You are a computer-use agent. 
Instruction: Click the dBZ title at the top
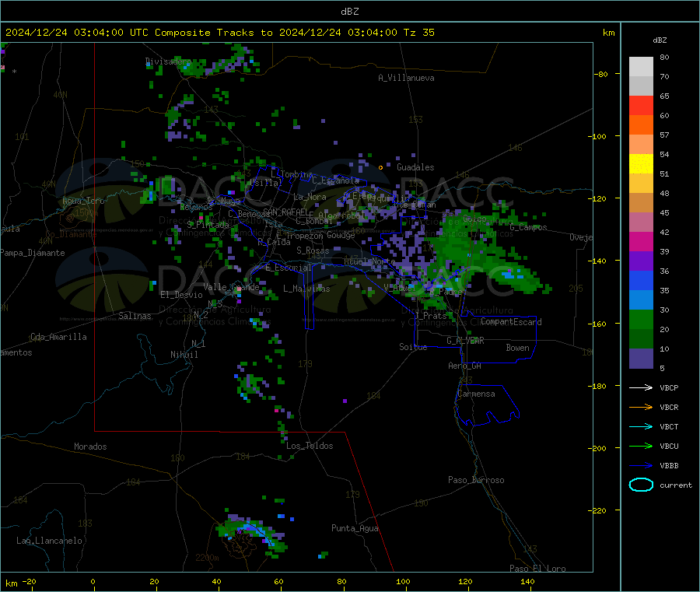pyautogui.click(x=349, y=12)
